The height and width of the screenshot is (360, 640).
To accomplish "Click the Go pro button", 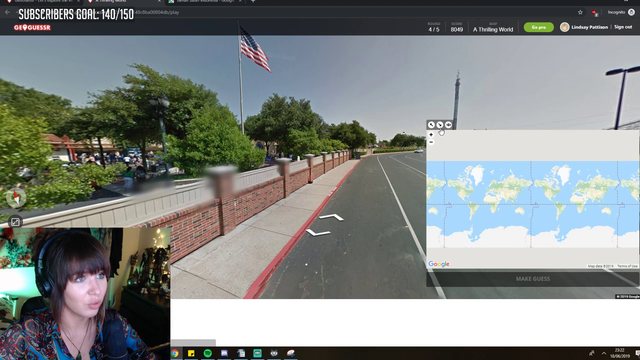I will 539,27.
